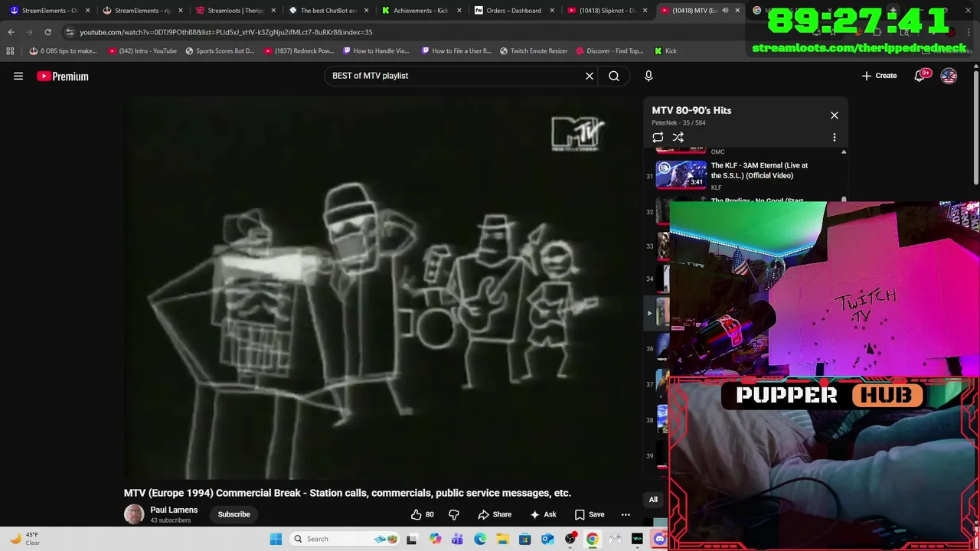The height and width of the screenshot is (551, 980).
Task: Save the video to a playlist
Action: [590, 514]
